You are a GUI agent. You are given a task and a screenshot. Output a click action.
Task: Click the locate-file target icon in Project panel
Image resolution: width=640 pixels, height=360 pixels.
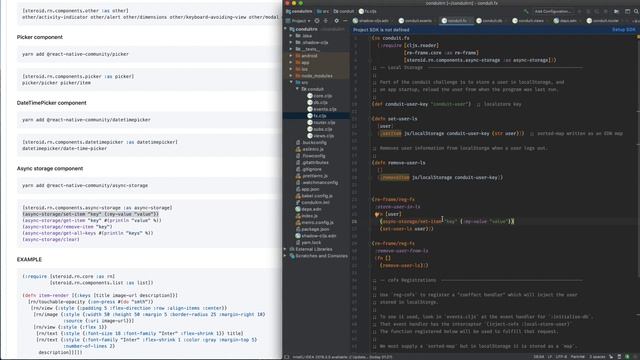(x=317, y=20)
